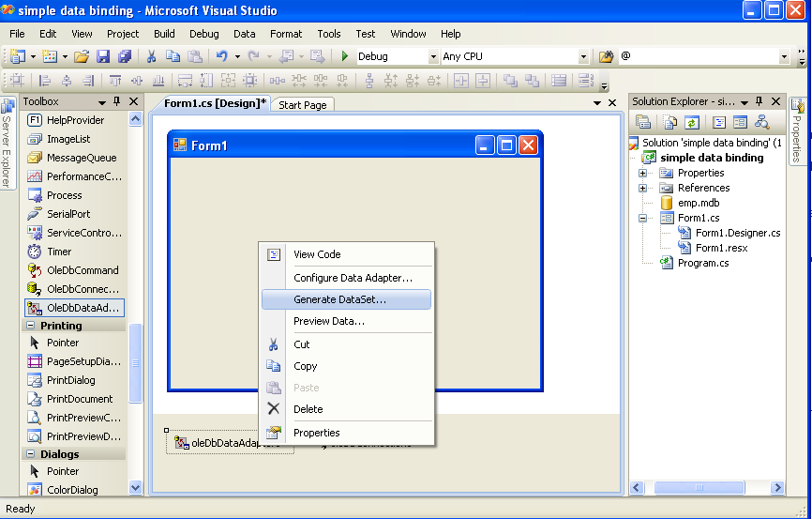Select OleDbConnection toolbox item

pyautogui.click(x=74, y=289)
